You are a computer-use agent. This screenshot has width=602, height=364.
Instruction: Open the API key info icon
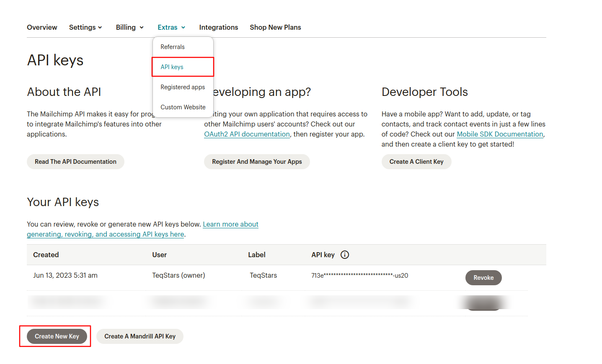coord(345,255)
